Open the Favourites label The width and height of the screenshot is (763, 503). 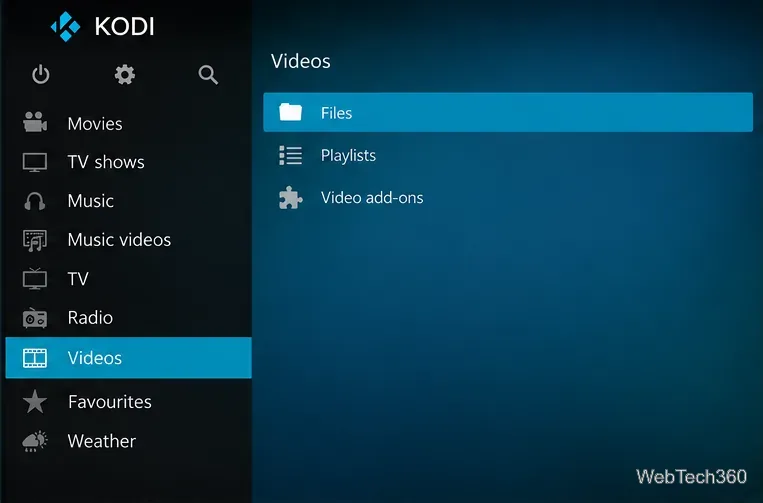point(109,402)
